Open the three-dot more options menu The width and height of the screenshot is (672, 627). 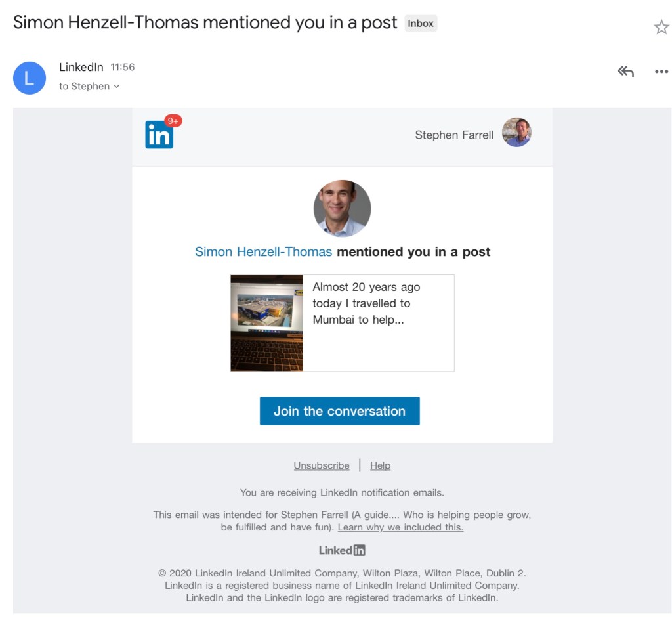click(661, 72)
